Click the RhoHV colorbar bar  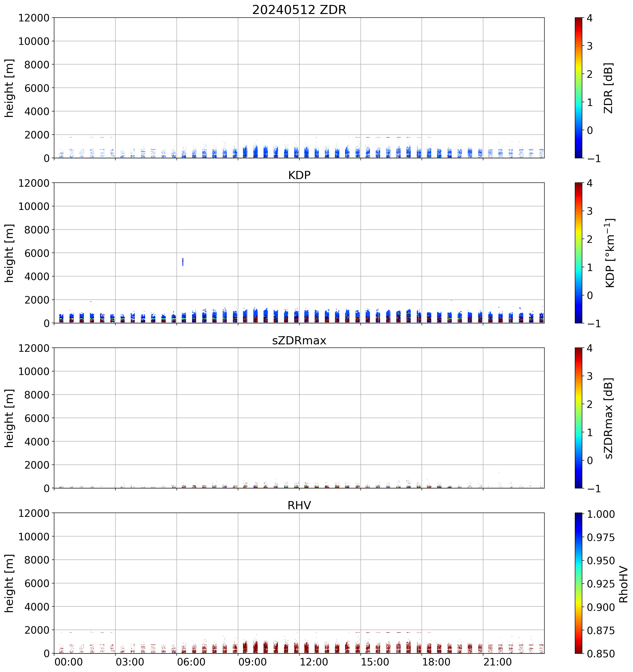[578, 583]
